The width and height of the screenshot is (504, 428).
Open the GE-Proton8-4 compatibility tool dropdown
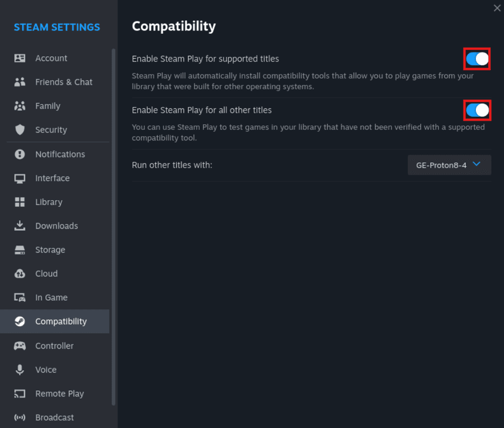coord(449,164)
